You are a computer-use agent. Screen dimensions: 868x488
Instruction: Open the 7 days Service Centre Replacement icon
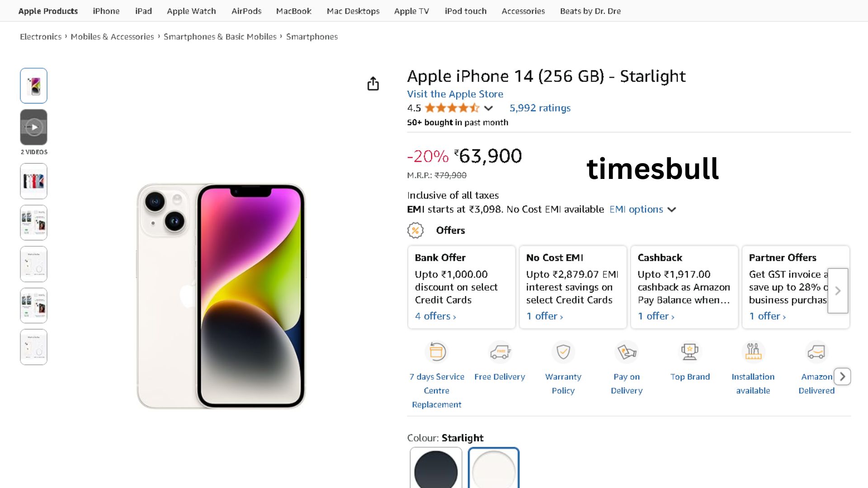point(437,352)
